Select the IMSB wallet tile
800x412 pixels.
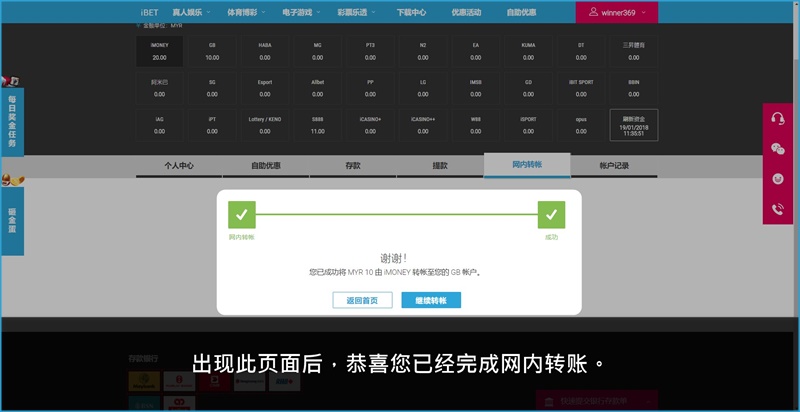[x=476, y=88]
